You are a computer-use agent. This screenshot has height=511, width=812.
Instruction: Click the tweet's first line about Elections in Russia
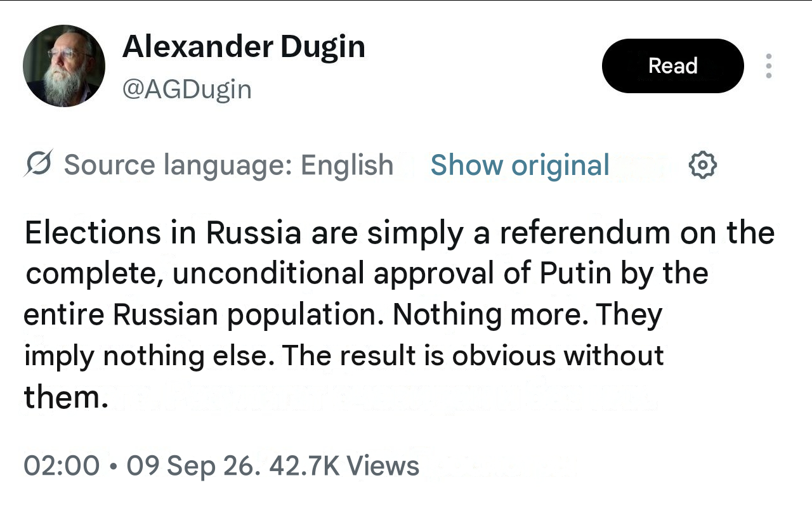[x=400, y=233]
